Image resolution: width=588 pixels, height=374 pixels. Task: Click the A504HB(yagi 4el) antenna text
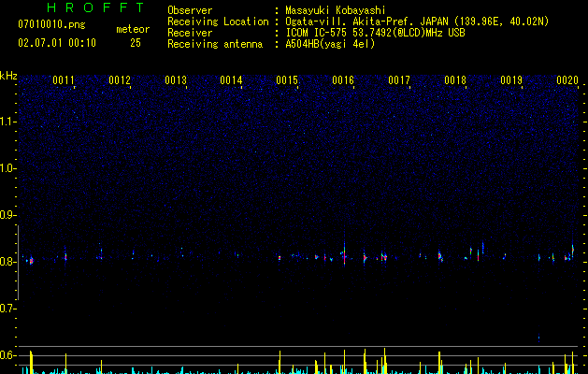[330, 44]
